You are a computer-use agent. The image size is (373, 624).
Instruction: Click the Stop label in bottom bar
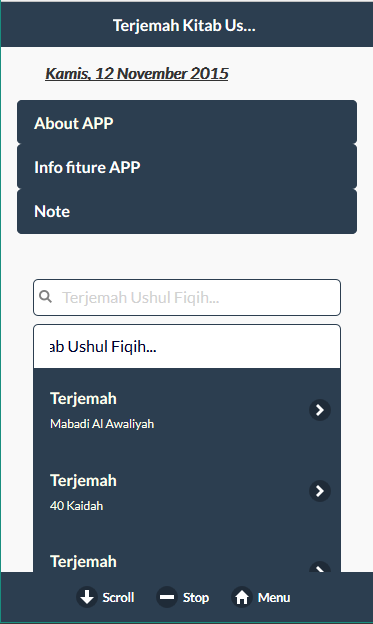196,598
